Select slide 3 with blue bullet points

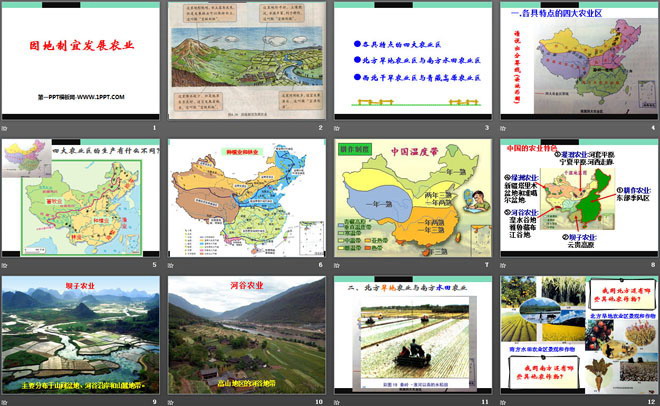[412, 62]
